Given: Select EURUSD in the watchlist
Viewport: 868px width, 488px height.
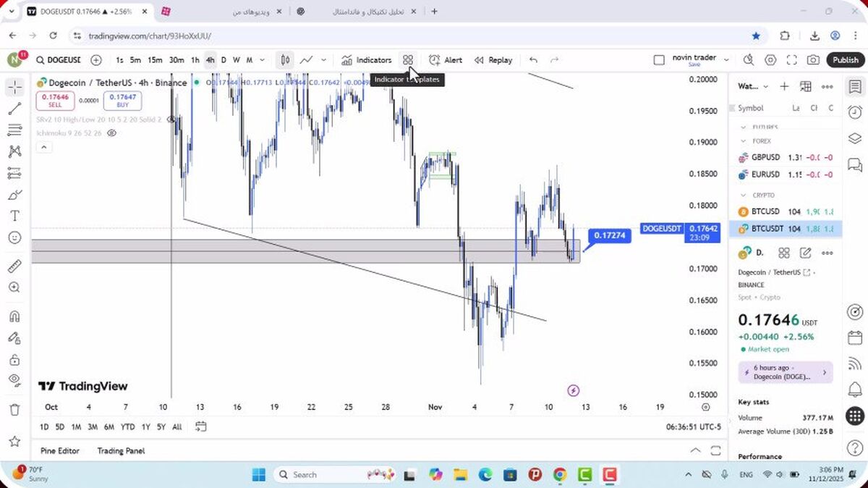Looking at the screenshot, I should pyautogui.click(x=786, y=174).
